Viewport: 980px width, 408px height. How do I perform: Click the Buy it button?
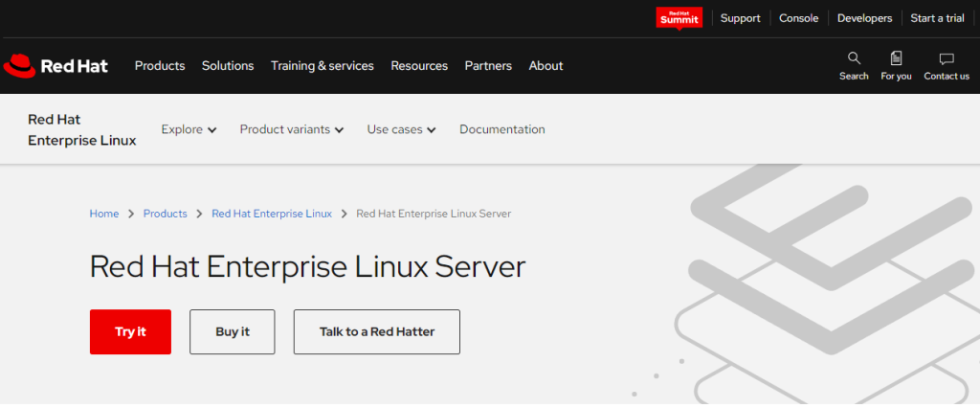coord(233,331)
